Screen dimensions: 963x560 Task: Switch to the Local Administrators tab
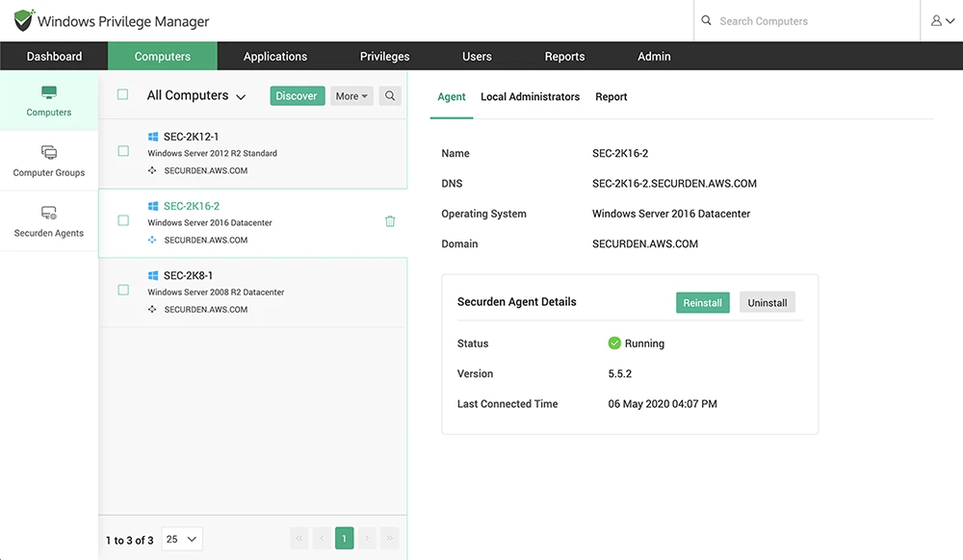point(530,97)
